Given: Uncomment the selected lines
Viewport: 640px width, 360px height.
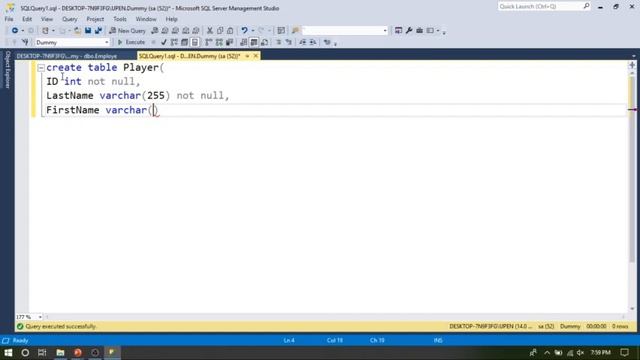Looking at the screenshot, I should [289, 42].
